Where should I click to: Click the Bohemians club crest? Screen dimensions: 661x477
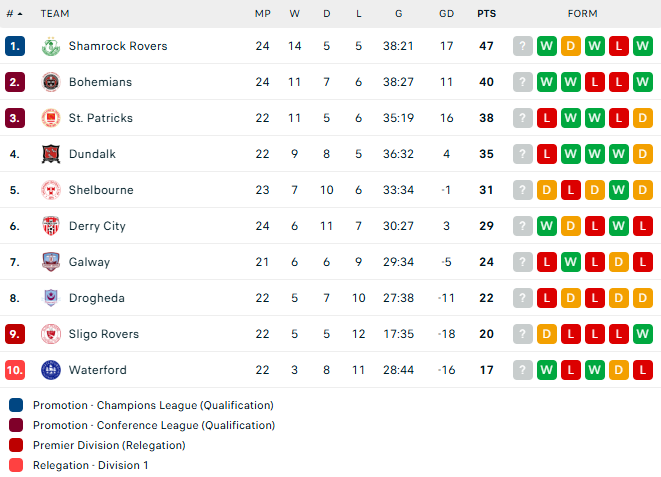(x=51, y=82)
